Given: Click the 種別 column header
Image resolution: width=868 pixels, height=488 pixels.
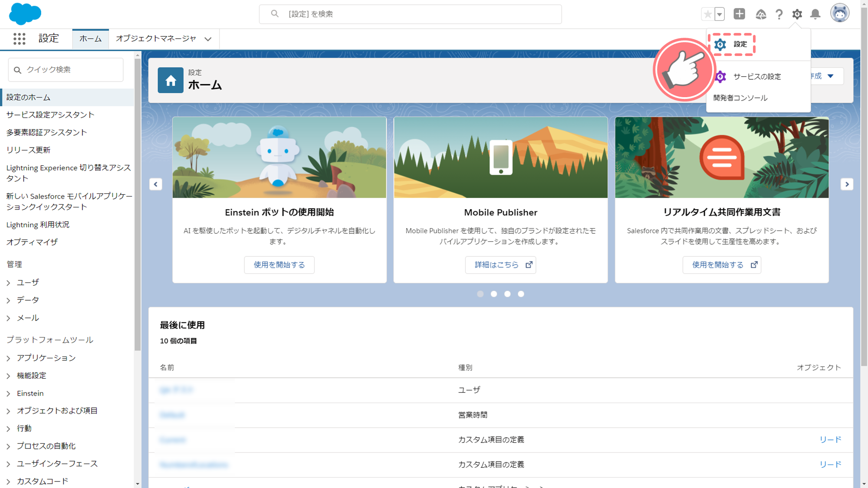Looking at the screenshot, I should tap(465, 367).
